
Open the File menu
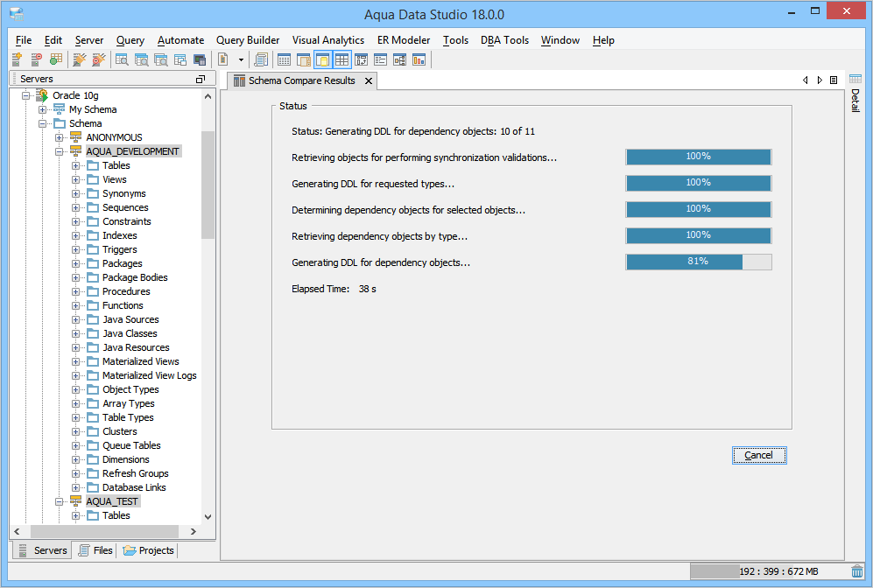[x=24, y=40]
